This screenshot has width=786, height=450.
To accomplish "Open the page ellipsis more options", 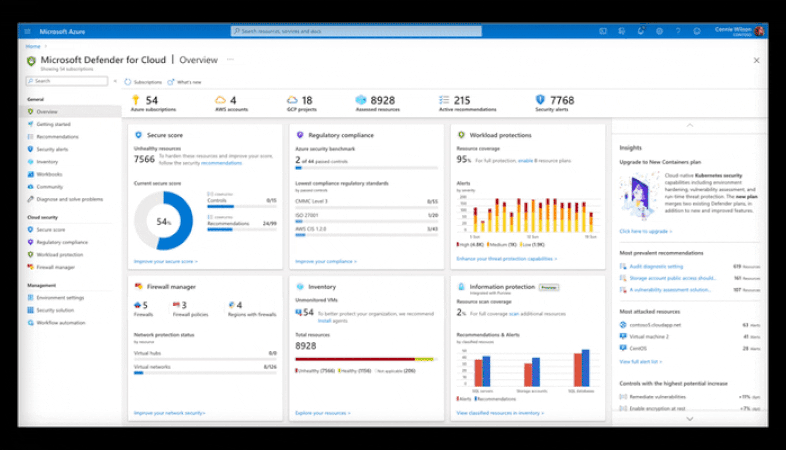I will tap(230, 59).
